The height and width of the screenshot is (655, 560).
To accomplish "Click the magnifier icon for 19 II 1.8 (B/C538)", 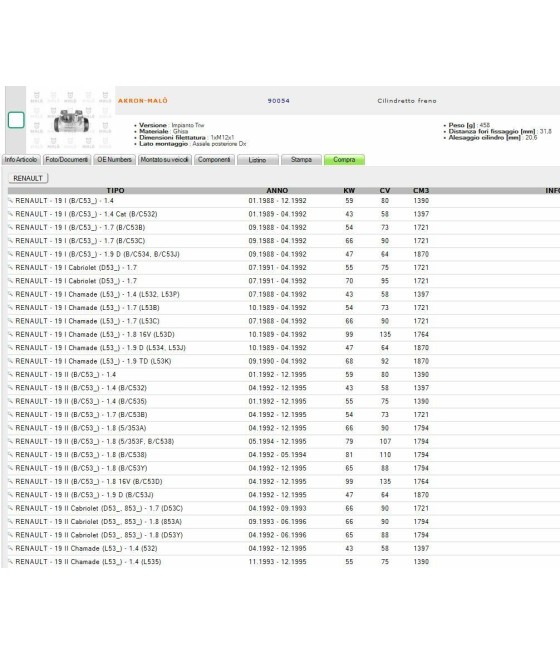I will [x=11, y=454].
